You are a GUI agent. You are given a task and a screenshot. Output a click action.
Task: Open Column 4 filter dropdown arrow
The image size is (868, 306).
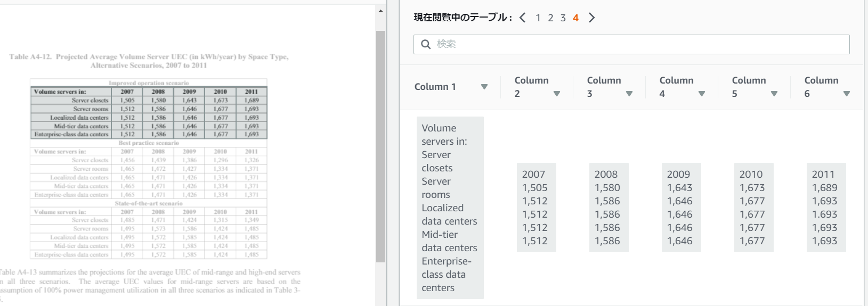(x=702, y=94)
